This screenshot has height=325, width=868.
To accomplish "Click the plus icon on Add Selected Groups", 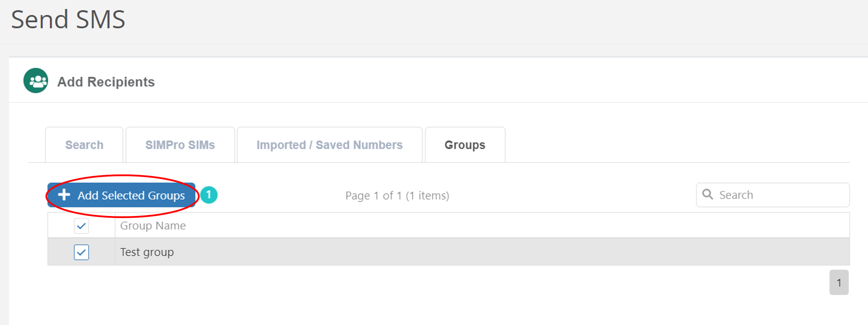I will tap(64, 195).
